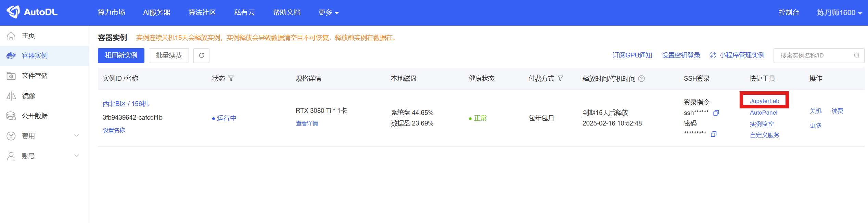868x223 pixels.
Task: Go to 算力市场 in top navigation
Action: tap(111, 13)
